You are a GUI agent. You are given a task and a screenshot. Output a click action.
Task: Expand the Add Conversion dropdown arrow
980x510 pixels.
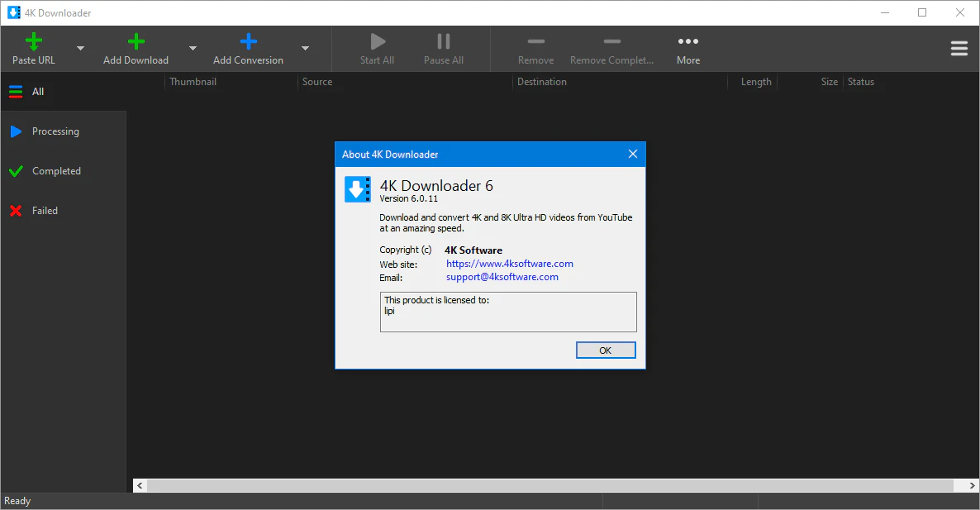coord(305,49)
